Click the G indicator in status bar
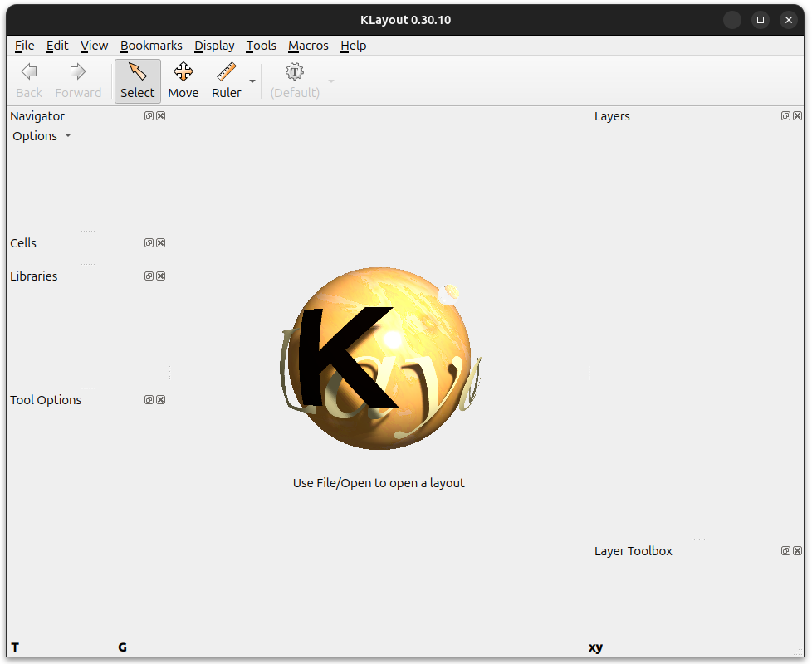 (x=122, y=647)
